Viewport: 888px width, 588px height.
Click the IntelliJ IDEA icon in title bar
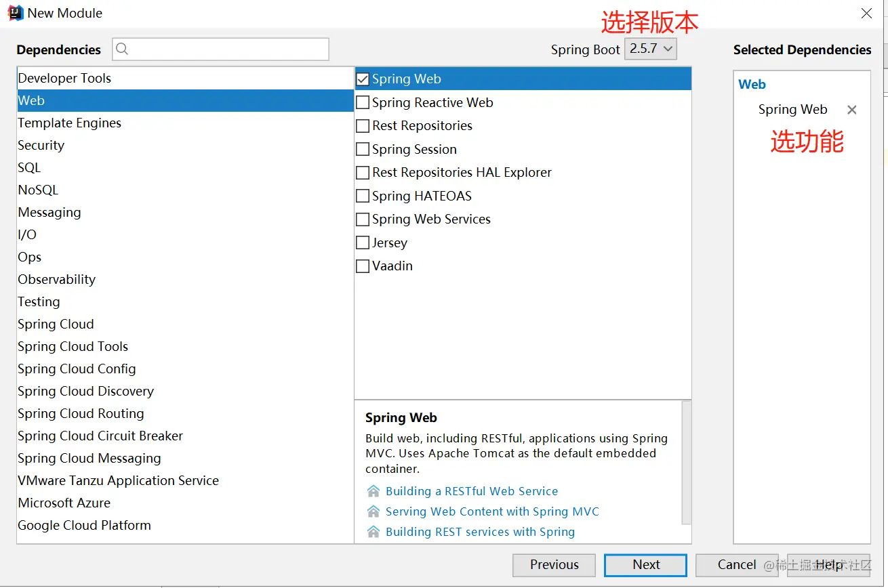(x=15, y=13)
